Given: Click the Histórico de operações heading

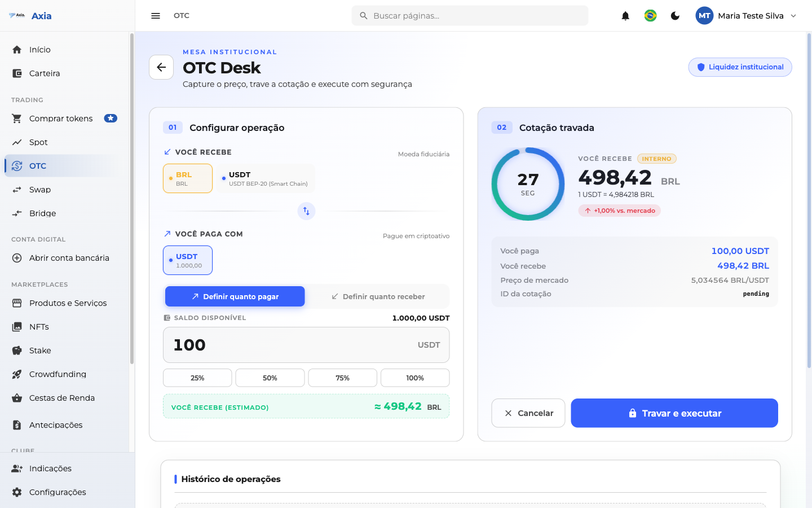Looking at the screenshot, I should click(x=231, y=479).
